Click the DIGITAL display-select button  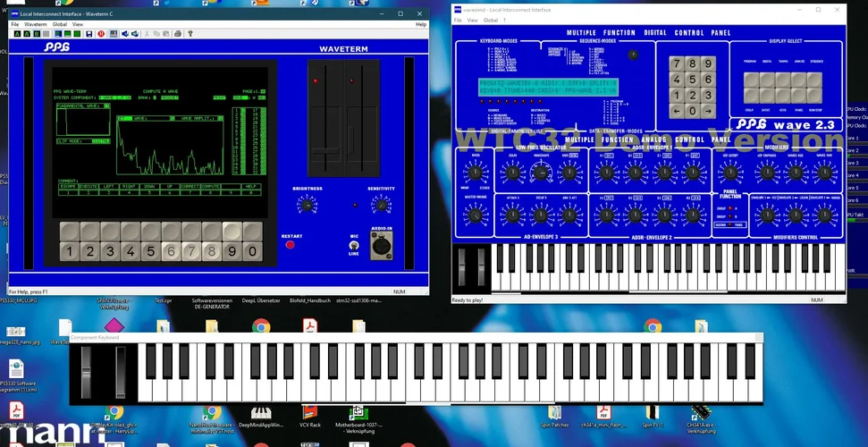point(767,80)
